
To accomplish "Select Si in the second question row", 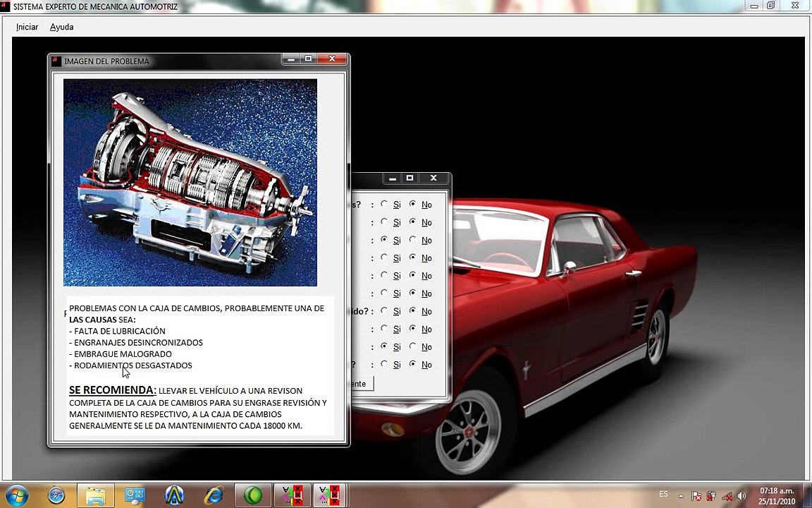I will (x=384, y=222).
